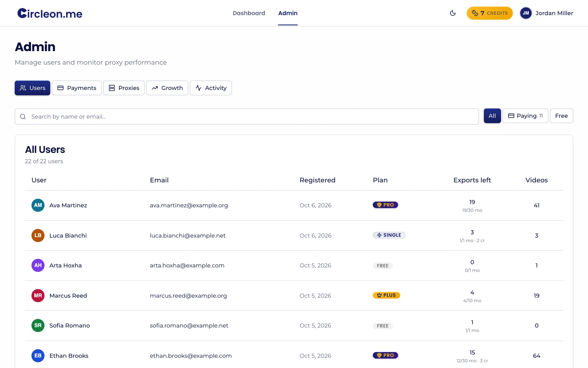588x368 pixels.
Task: Click Marcus Reed's MR avatar
Action: coord(38,296)
